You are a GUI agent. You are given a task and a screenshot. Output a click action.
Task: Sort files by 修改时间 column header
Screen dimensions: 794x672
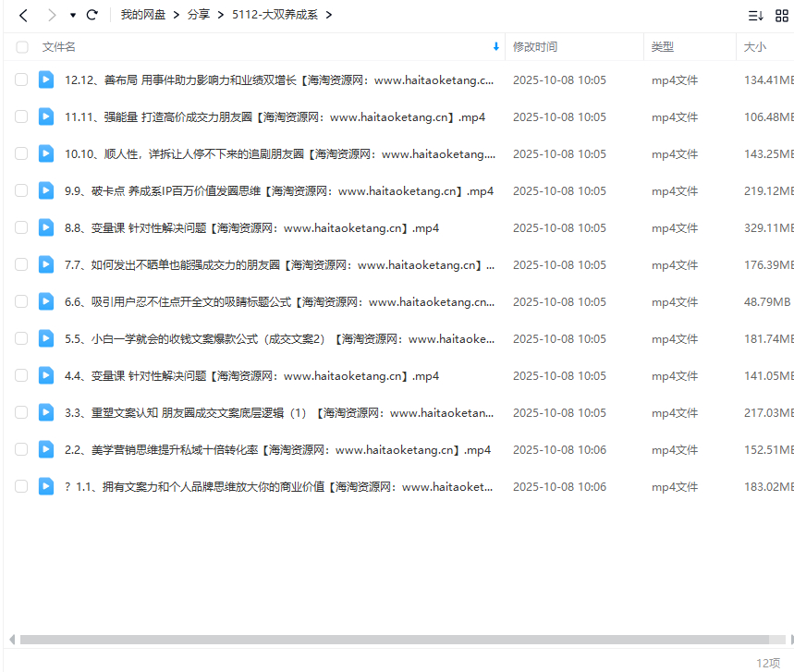(535, 46)
